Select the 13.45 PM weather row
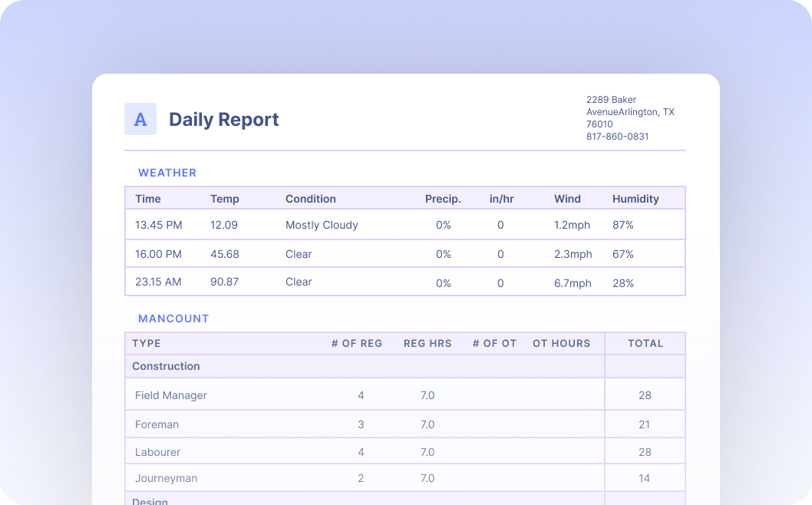Viewport: 812px width, 505px height. pyautogui.click(x=307, y=225)
